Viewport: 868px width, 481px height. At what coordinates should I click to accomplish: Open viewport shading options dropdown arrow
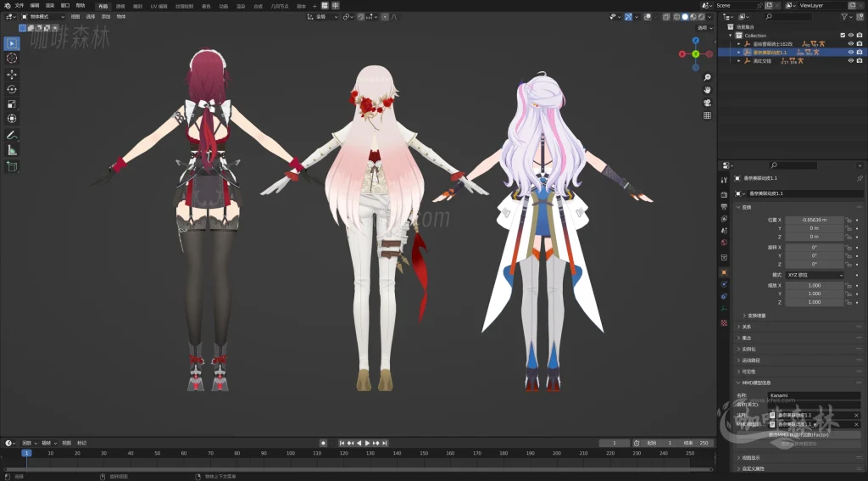(709, 17)
